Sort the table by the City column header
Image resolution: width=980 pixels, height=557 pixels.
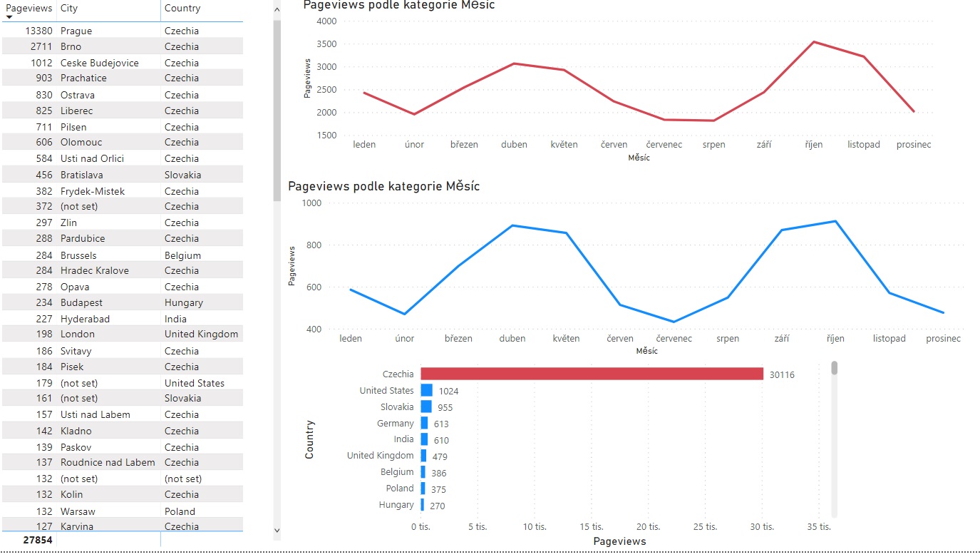[69, 9]
